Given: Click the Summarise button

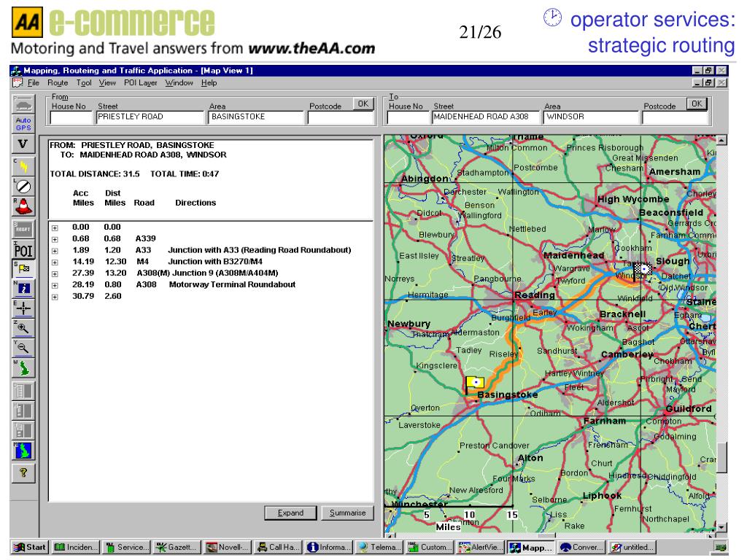Looking at the screenshot, I should click(347, 513).
